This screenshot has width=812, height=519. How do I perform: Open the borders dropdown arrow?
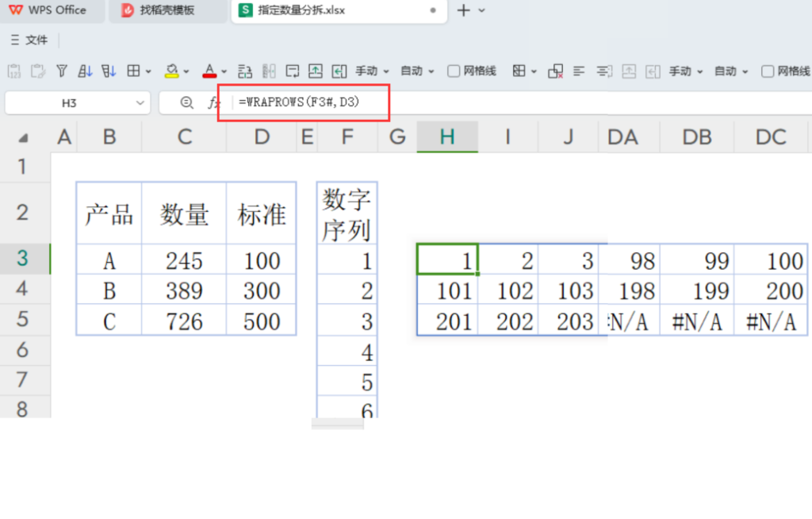148,71
